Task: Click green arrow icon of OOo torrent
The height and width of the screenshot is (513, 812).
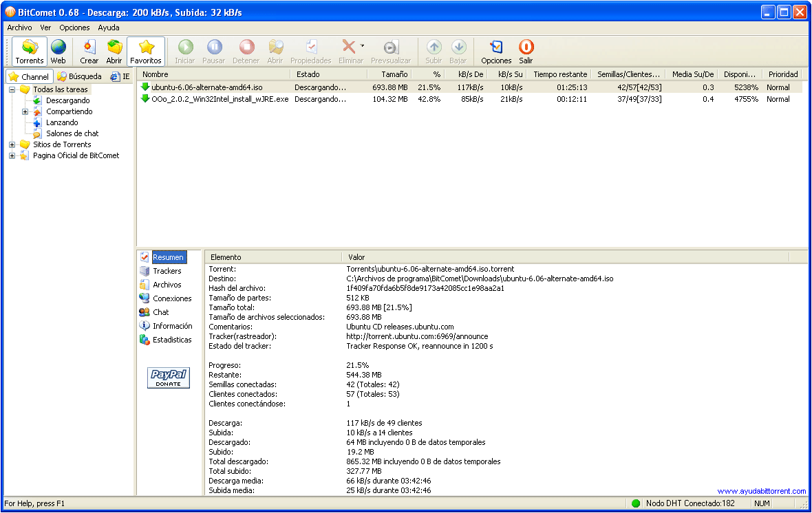Action: [145, 98]
